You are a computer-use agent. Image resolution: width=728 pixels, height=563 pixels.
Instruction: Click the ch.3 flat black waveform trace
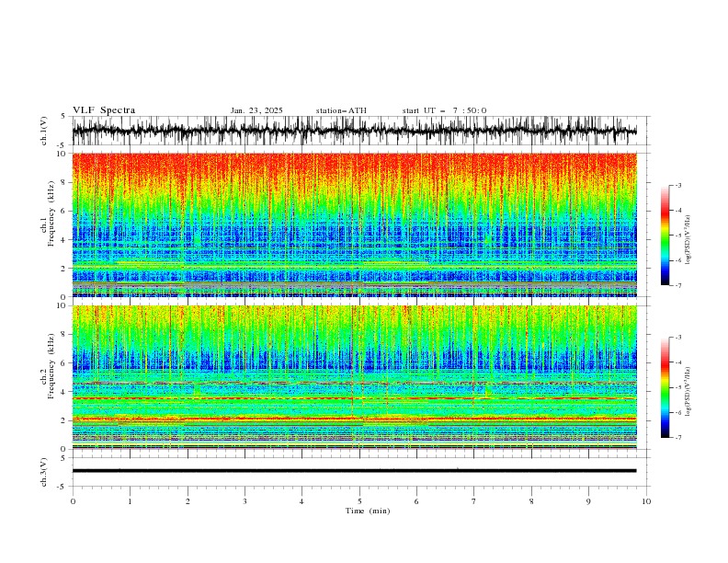coord(355,471)
